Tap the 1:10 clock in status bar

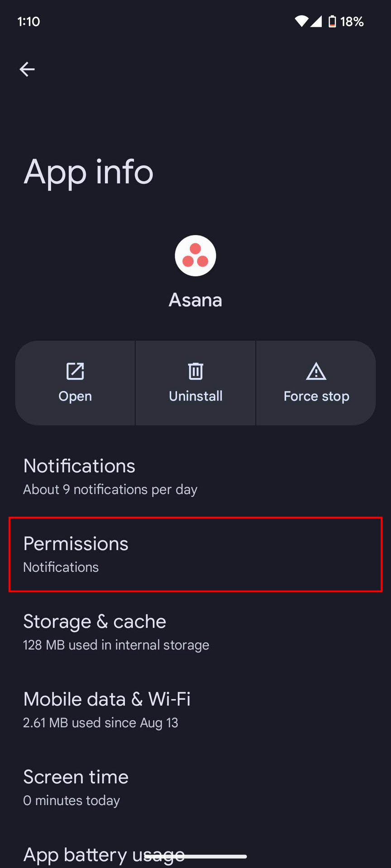tap(29, 21)
